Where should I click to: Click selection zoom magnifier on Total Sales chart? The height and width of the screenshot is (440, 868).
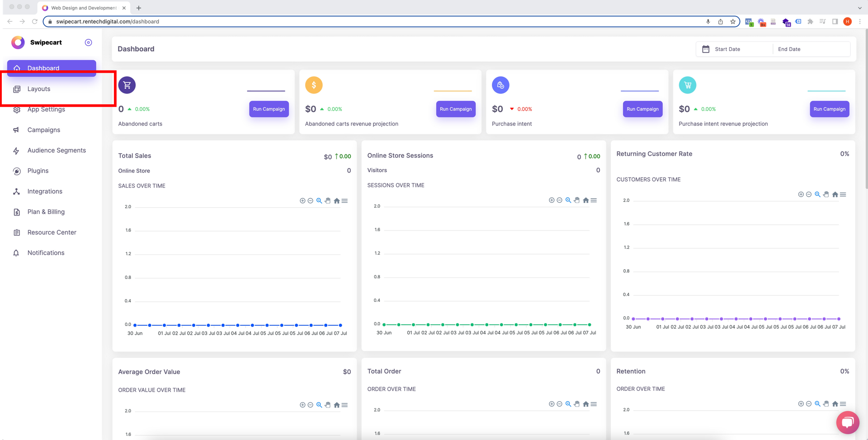tap(319, 201)
